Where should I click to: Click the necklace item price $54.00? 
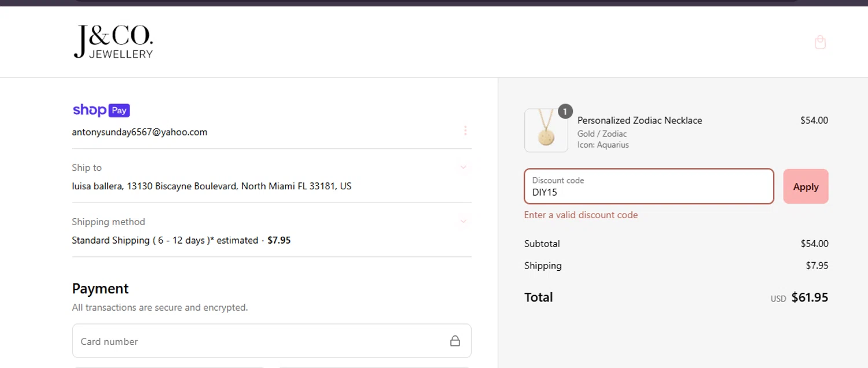click(x=814, y=120)
